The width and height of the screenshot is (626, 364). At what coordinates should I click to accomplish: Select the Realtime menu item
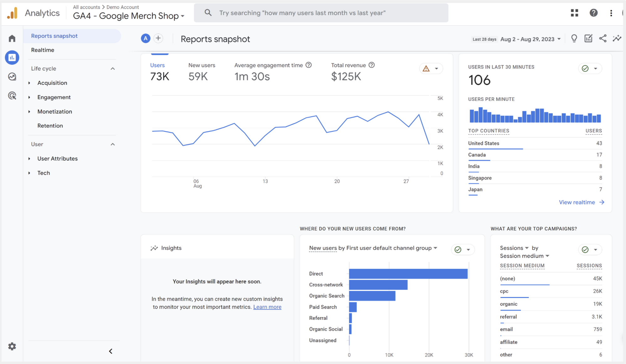tap(43, 50)
